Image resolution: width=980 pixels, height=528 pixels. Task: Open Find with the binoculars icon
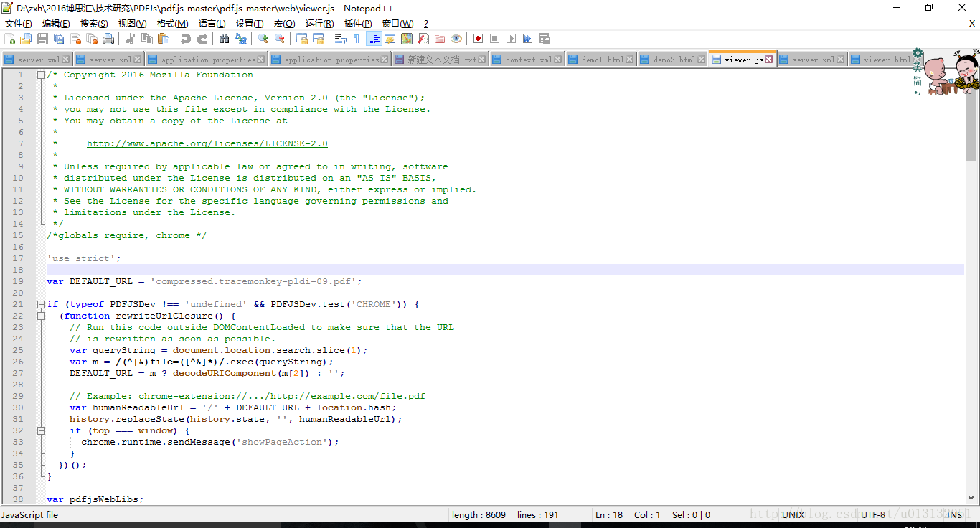tap(225, 39)
